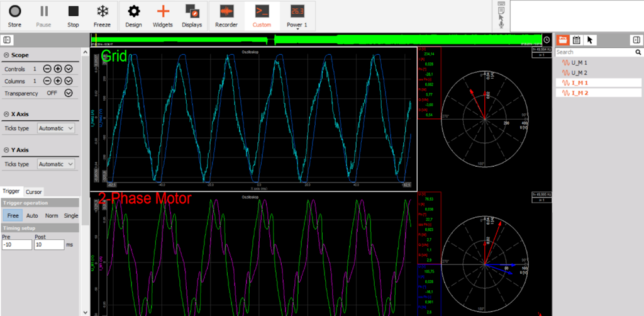The image size is (644, 316).
Task: Collapse the left properties panel
Action: coord(7,40)
